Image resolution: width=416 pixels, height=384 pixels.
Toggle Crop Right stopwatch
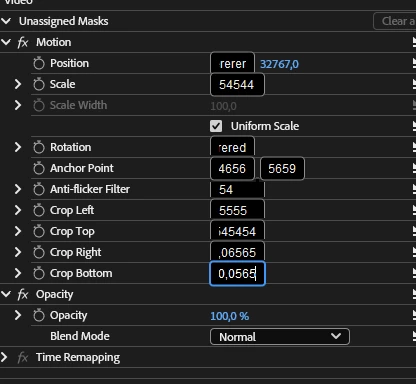[39, 252]
